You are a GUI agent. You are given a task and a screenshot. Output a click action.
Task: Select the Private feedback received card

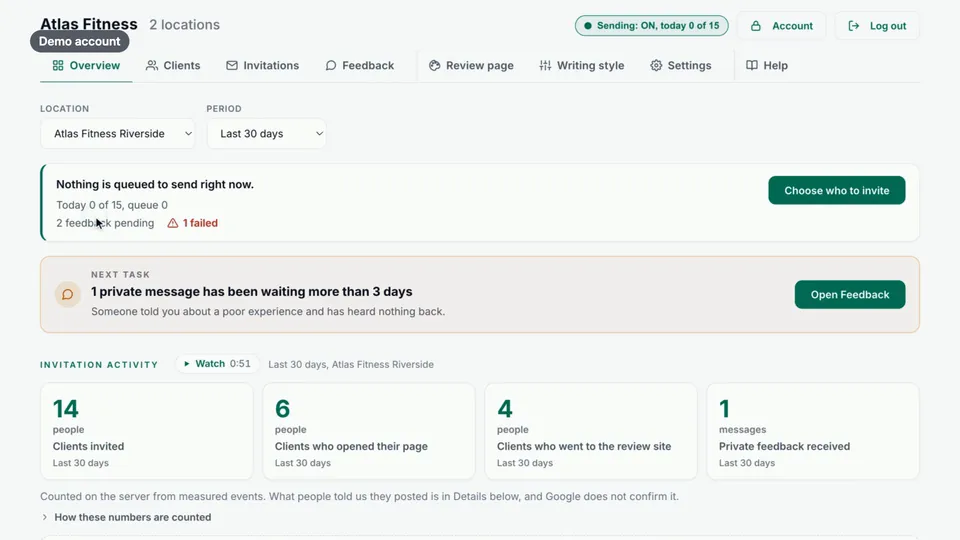pyautogui.click(x=813, y=431)
